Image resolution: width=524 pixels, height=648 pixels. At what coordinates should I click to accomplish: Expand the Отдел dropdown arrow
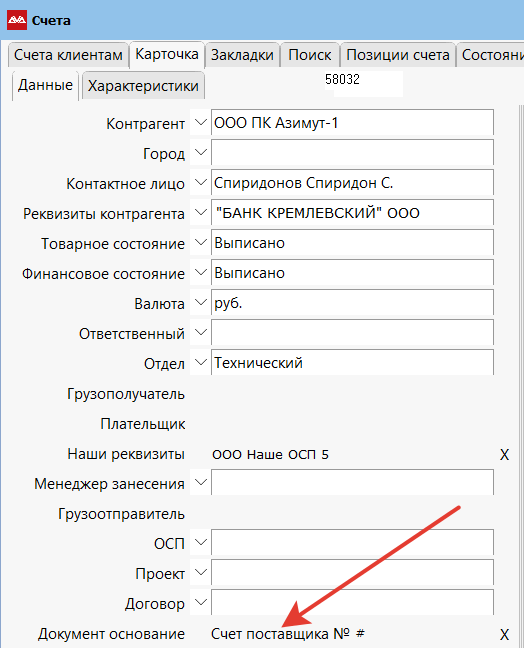pos(200,362)
